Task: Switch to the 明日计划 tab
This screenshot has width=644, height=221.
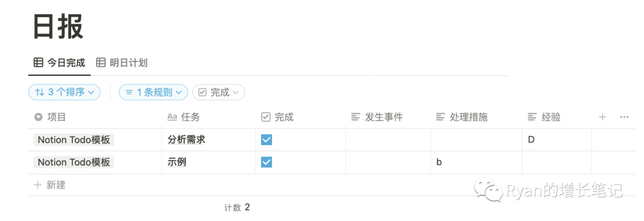Action: point(122,63)
